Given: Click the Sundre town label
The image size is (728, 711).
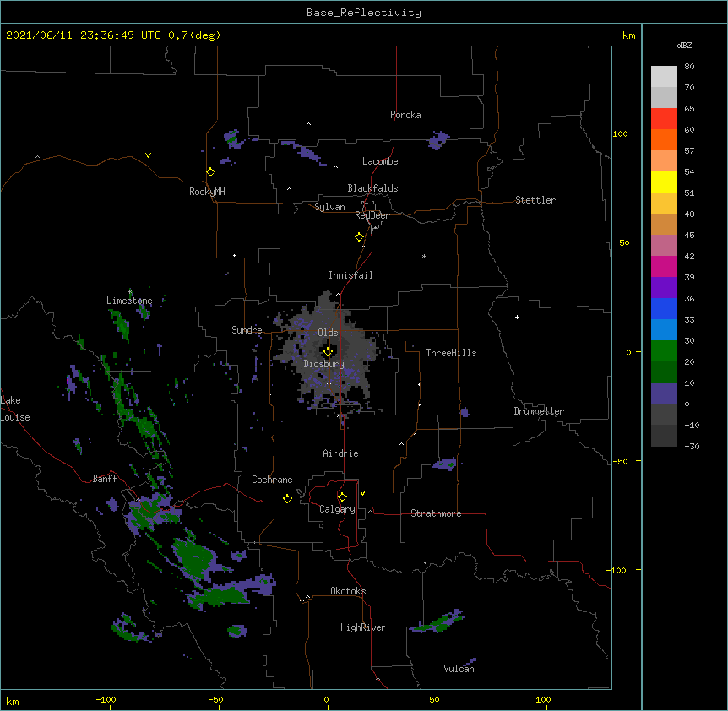Looking at the screenshot, I should point(247,330).
